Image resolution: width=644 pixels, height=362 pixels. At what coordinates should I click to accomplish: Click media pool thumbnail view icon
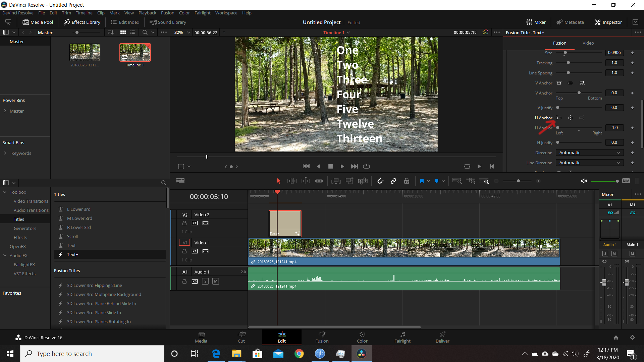point(123,33)
